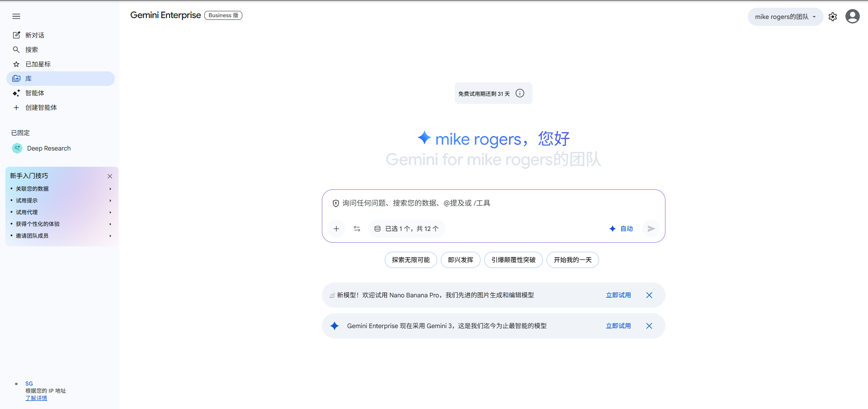The height and width of the screenshot is (409, 868).
Task: Click the 探索无限可能 suggestion chip
Action: click(410, 260)
